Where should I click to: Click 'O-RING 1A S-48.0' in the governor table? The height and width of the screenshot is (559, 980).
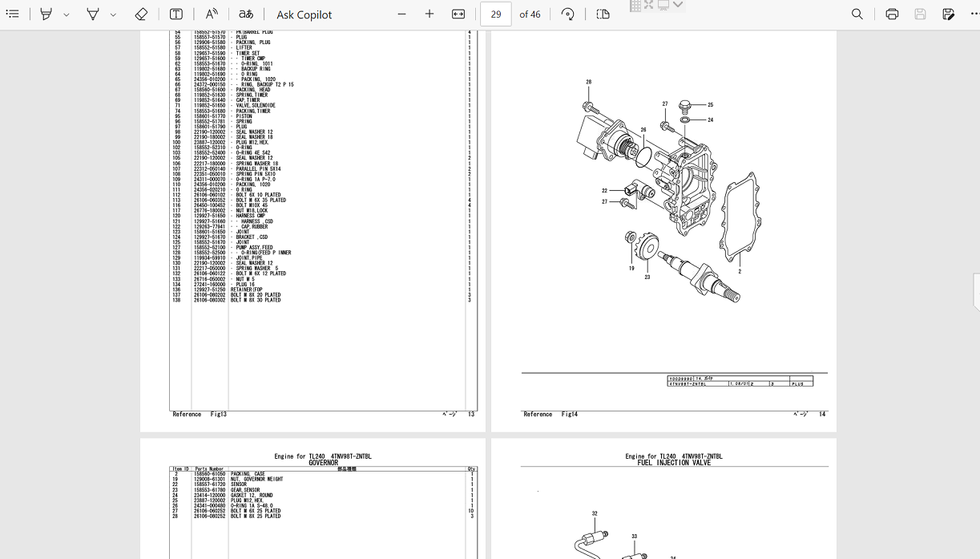click(252, 506)
